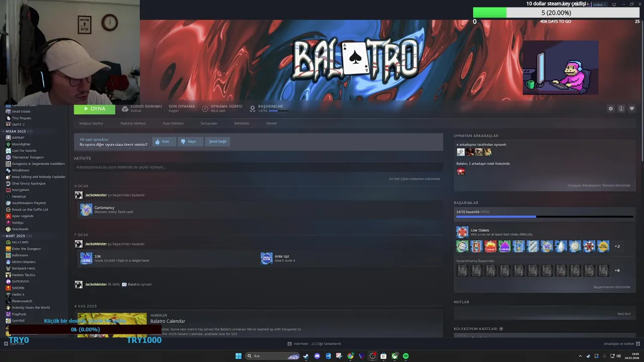Screen dimensions: 644x362
Task: Select Moonlighter in the game library
Action: [21, 144]
